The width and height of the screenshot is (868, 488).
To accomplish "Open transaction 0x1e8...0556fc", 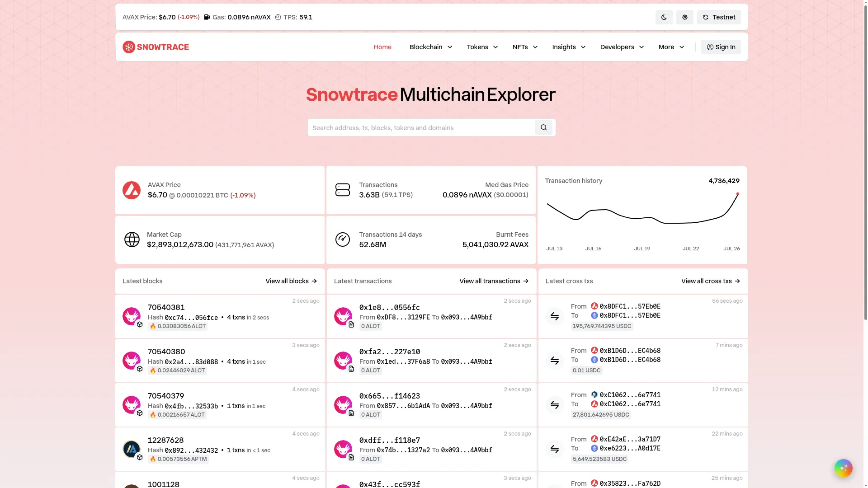I will click(x=389, y=307).
